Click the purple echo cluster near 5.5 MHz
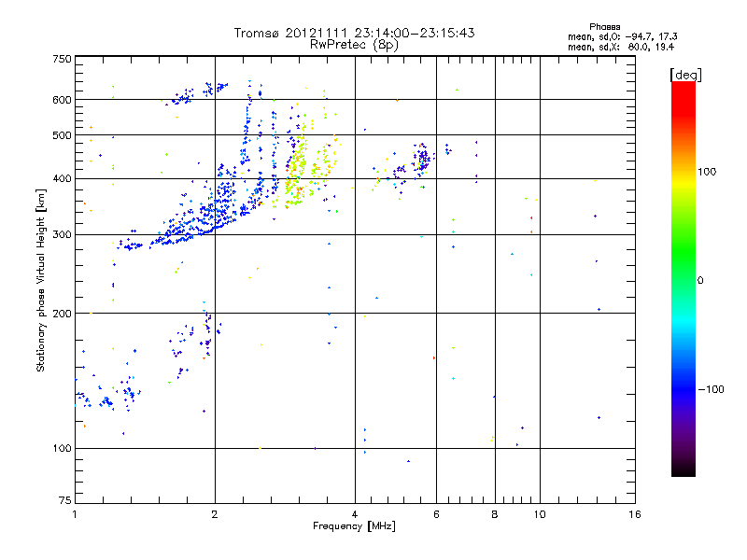 (x=423, y=157)
